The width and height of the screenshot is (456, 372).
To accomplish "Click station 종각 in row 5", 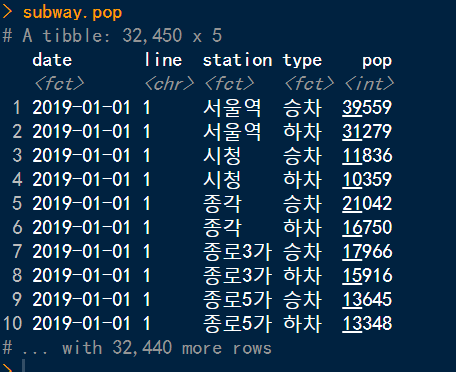I will tap(222, 204).
